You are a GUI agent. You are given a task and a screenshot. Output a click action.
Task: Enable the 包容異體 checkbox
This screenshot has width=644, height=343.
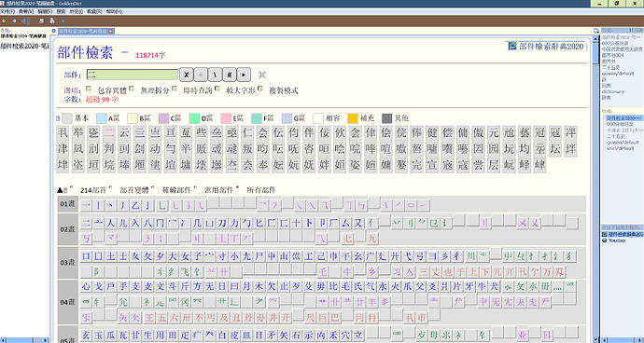(x=89, y=88)
